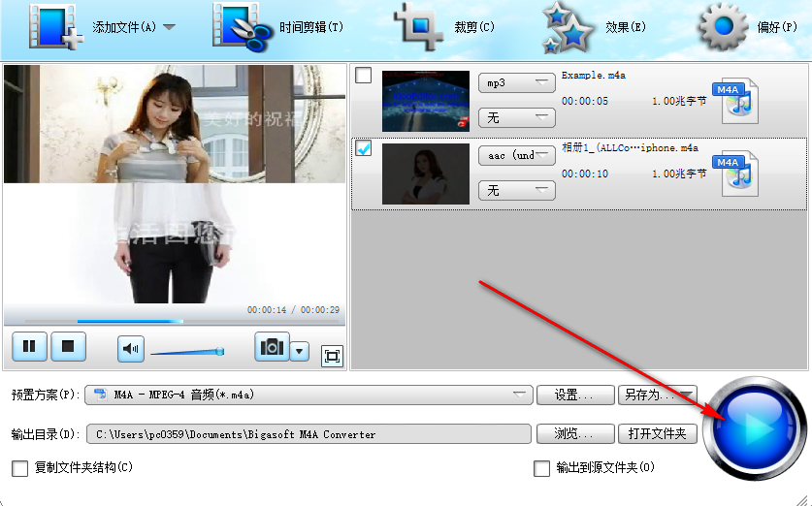Image resolution: width=812 pixels, height=506 pixels.
Task: Click 裁剪(C) toolbar label
Action: [474, 27]
